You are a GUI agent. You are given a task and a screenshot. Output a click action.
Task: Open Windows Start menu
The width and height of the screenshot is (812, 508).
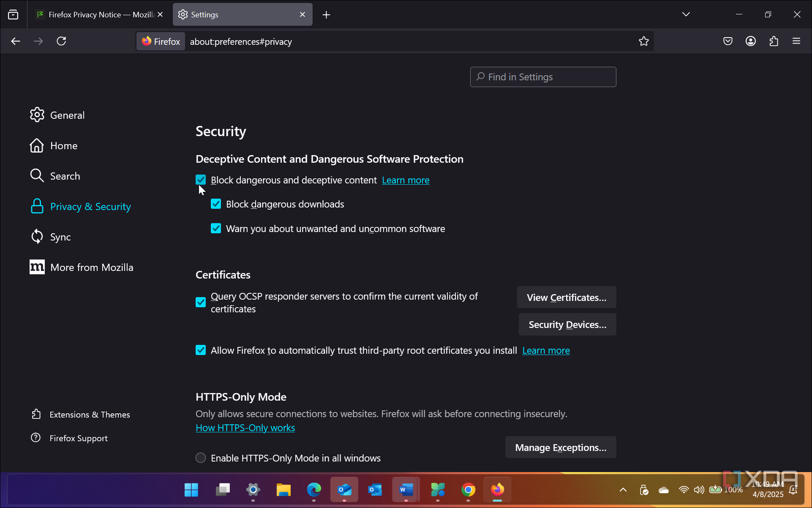coord(191,489)
